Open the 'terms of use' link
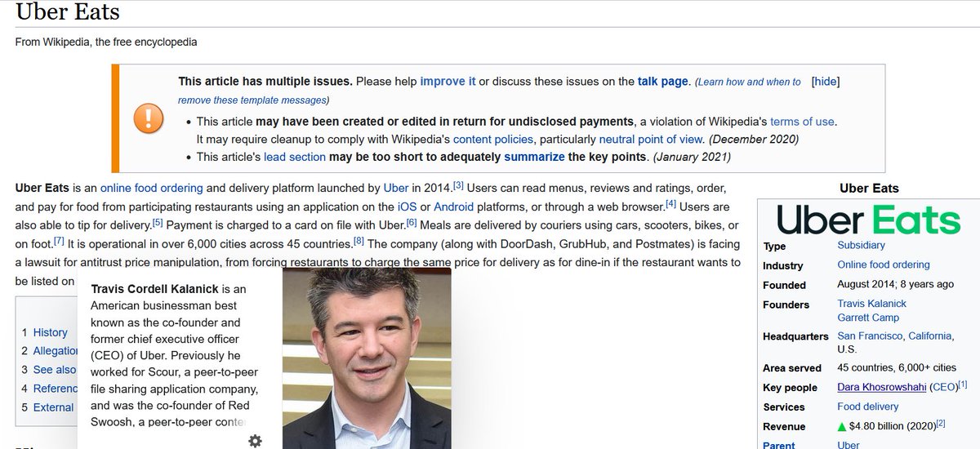This screenshot has width=980, height=449. pyautogui.click(x=802, y=122)
